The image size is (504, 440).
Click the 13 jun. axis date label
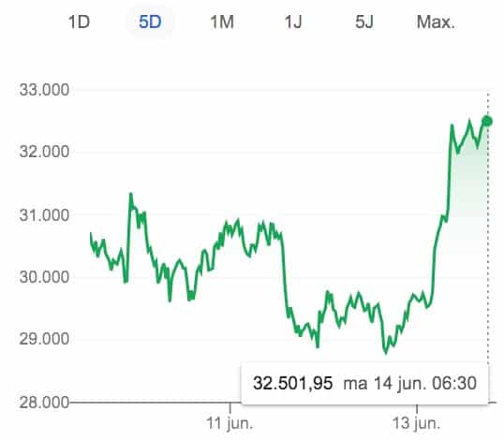pyautogui.click(x=416, y=423)
